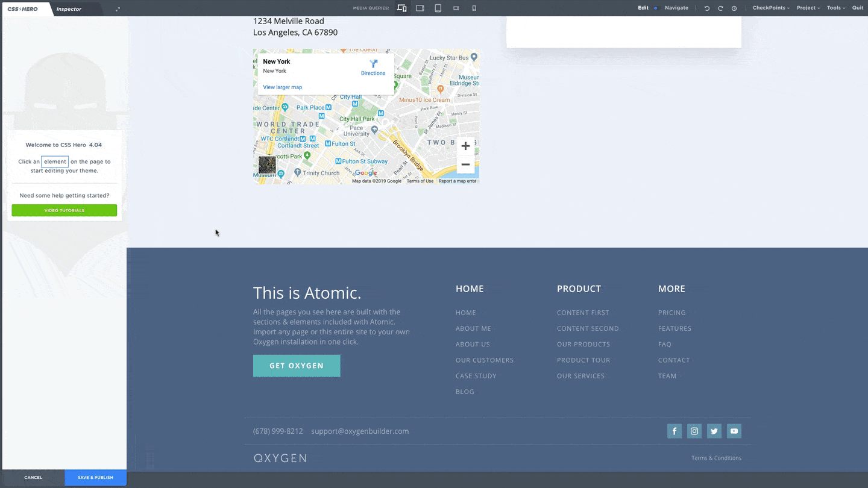Click the '1234 Melville Road' address text

click(289, 21)
